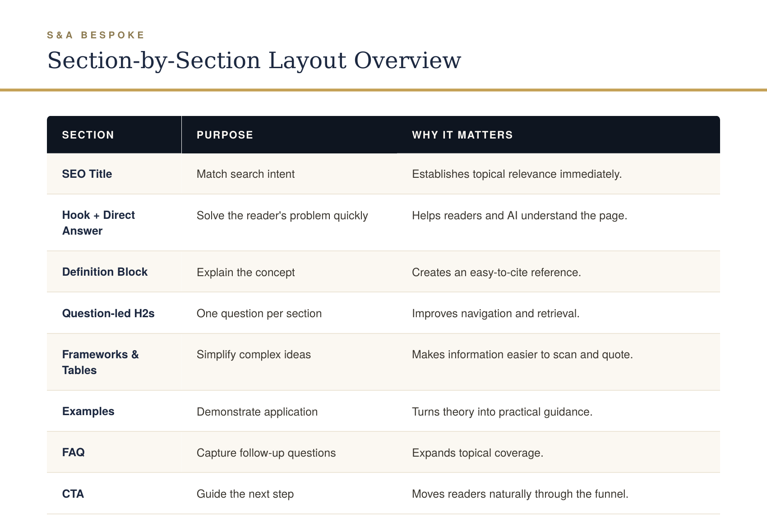Image resolution: width=767 pixels, height=532 pixels.
Task: Select the Examples row label
Action: pos(88,412)
